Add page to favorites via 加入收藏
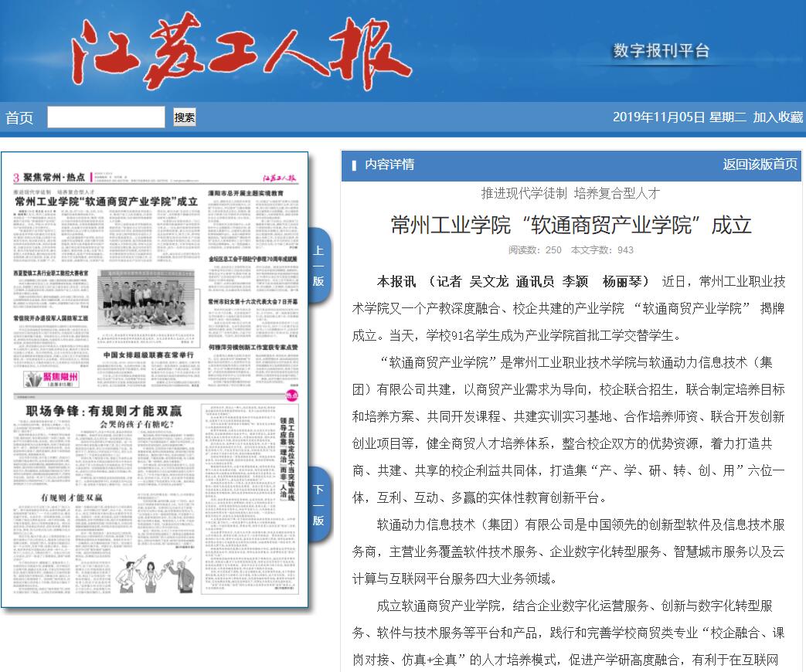 click(x=777, y=117)
